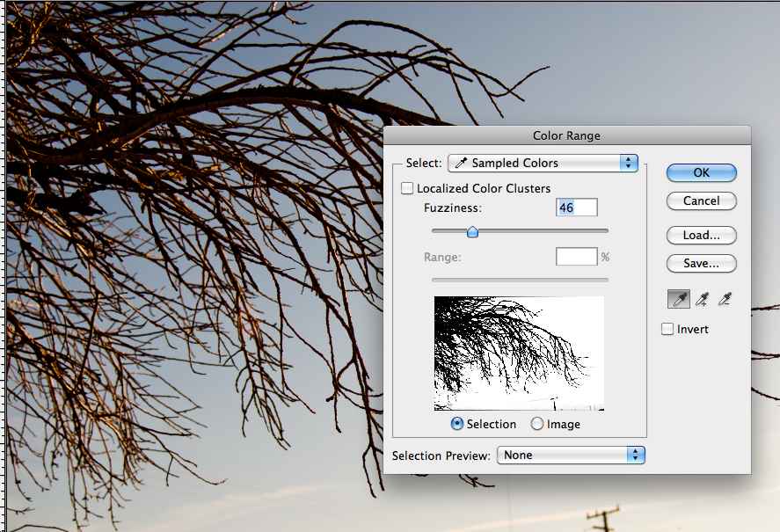Viewport: 780px width, 532px height.
Task: Click the black-and-white selection preview thumbnail
Action: point(519,353)
